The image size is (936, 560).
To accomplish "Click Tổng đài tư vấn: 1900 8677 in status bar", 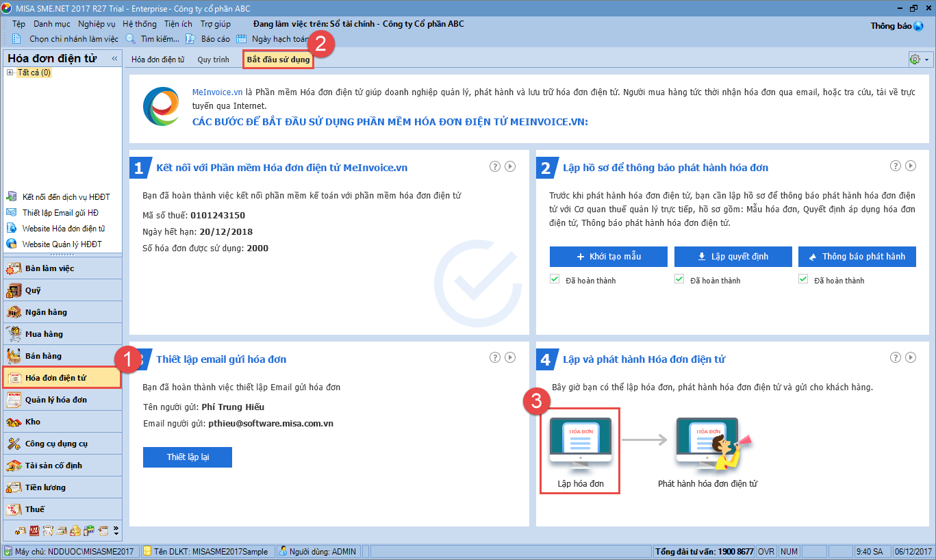I will coord(704,551).
